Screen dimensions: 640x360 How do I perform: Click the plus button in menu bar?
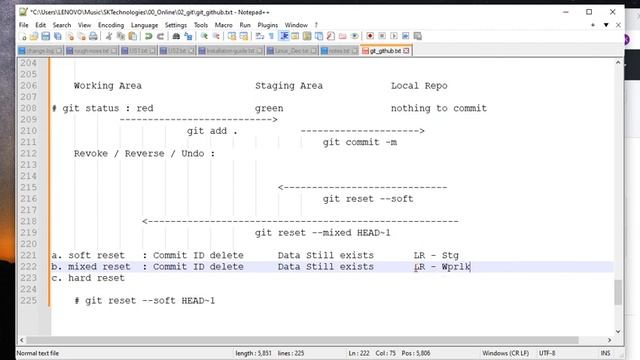point(593,25)
